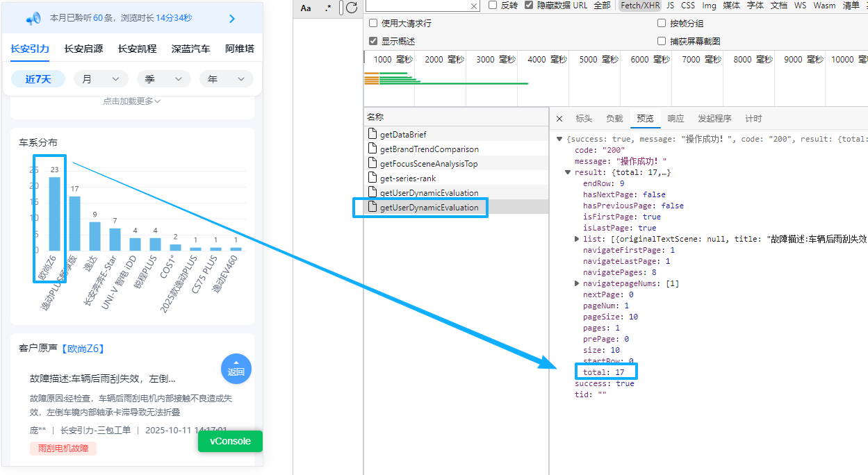Viewport: 868px width, 475px height.
Task: Uncheck 隐藏数据 URL checkbox
Action: click(x=529, y=5)
